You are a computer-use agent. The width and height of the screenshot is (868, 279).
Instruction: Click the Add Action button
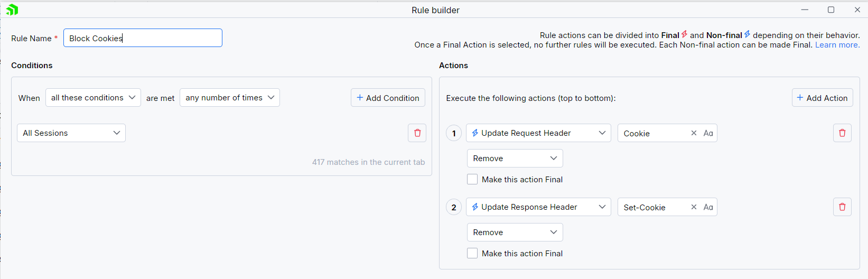(822, 98)
